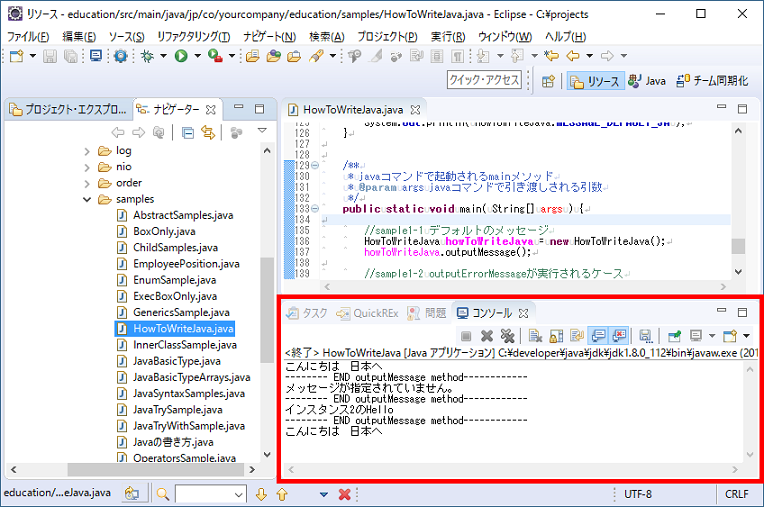
Task: Click the Debug bug icon in toolbar
Action: (x=147, y=56)
